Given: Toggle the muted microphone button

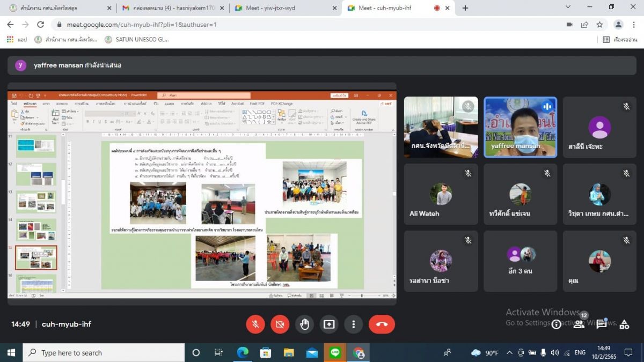Looking at the screenshot, I should 255,324.
